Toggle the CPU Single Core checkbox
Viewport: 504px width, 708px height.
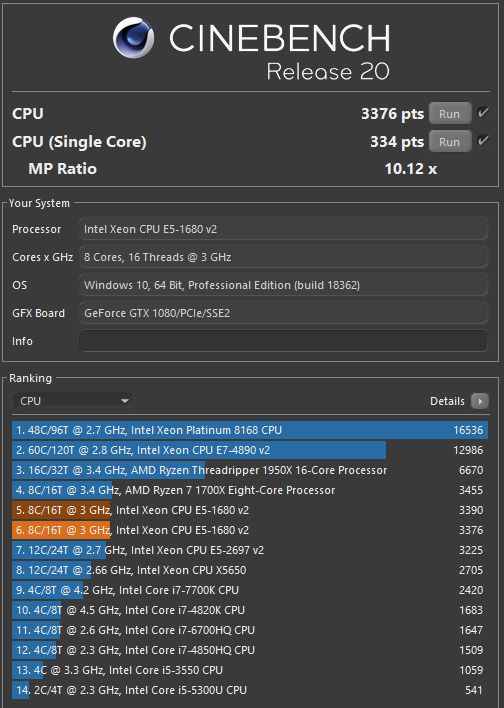(x=483, y=140)
